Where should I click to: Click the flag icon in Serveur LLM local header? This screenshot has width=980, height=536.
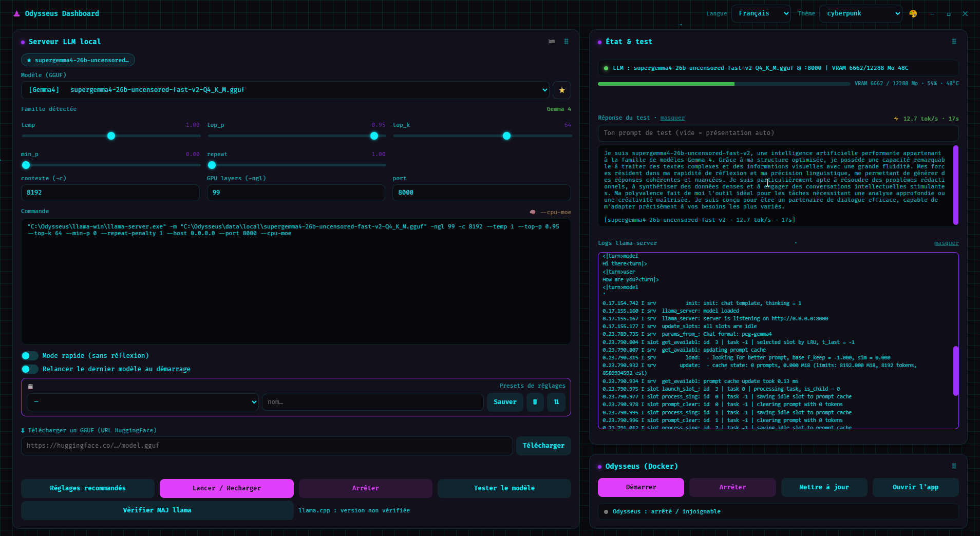click(552, 42)
